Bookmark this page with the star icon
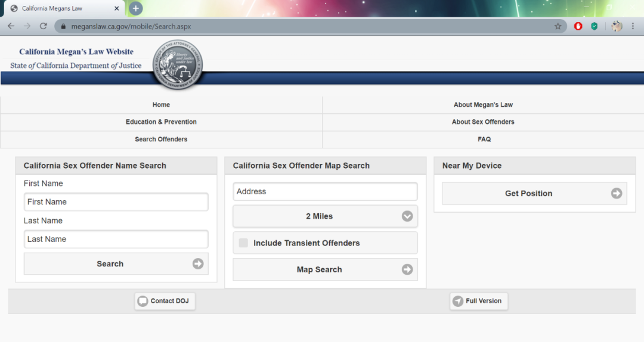 tap(558, 26)
